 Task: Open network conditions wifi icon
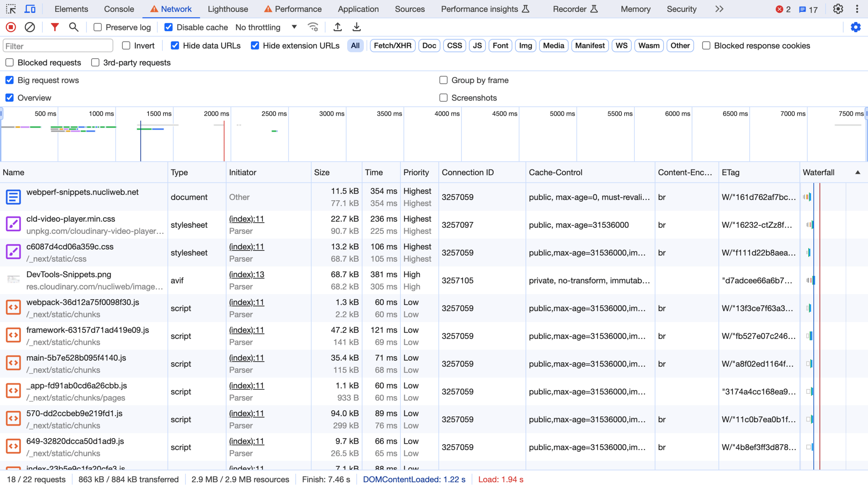[x=313, y=27]
